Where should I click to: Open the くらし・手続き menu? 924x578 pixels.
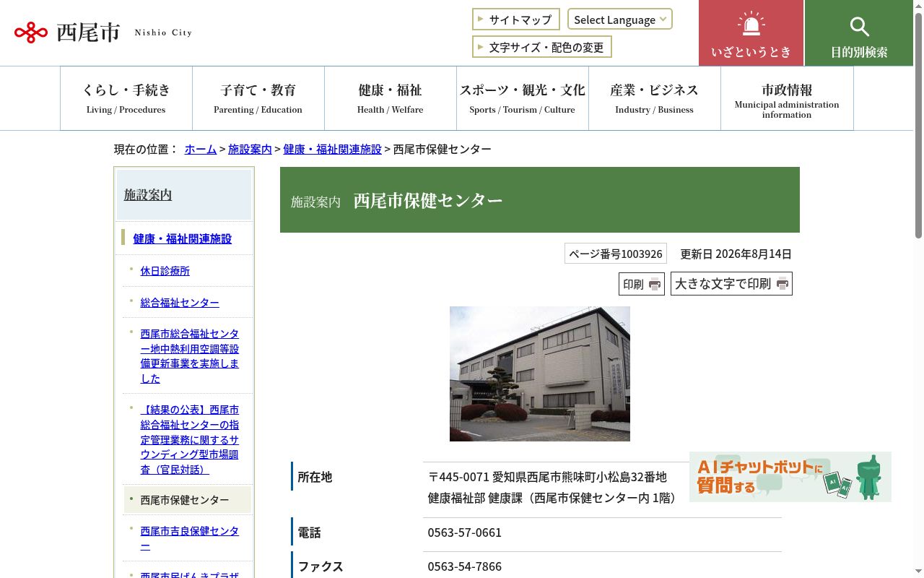126,98
